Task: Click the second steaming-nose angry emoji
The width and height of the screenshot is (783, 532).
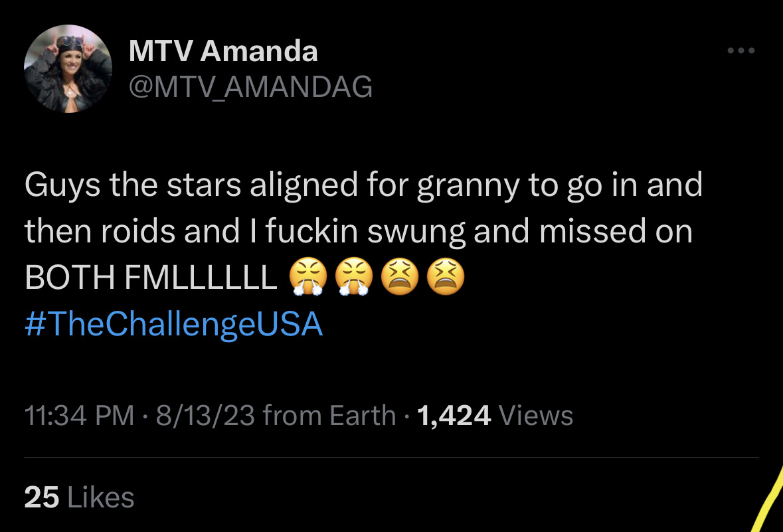Action: pyautogui.click(x=354, y=277)
